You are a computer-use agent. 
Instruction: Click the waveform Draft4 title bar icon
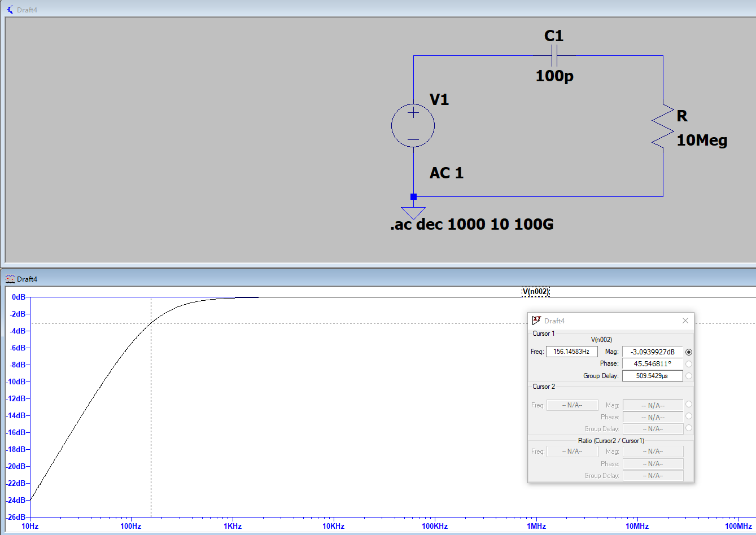pyautogui.click(x=10, y=279)
